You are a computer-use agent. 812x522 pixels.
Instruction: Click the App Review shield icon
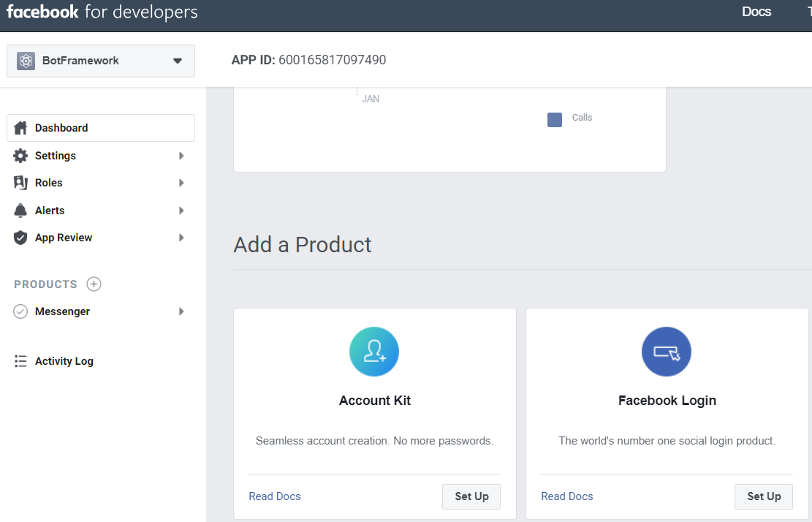(x=20, y=238)
